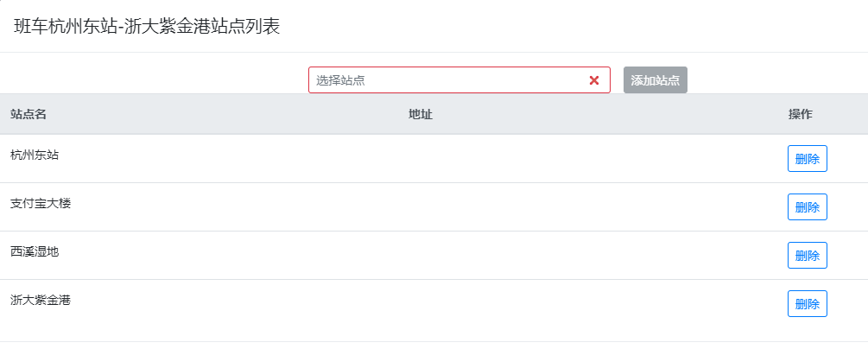Screen dimensions: 868x349
Task: Select the 支付宝大楼 station name
Action: click(x=41, y=204)
